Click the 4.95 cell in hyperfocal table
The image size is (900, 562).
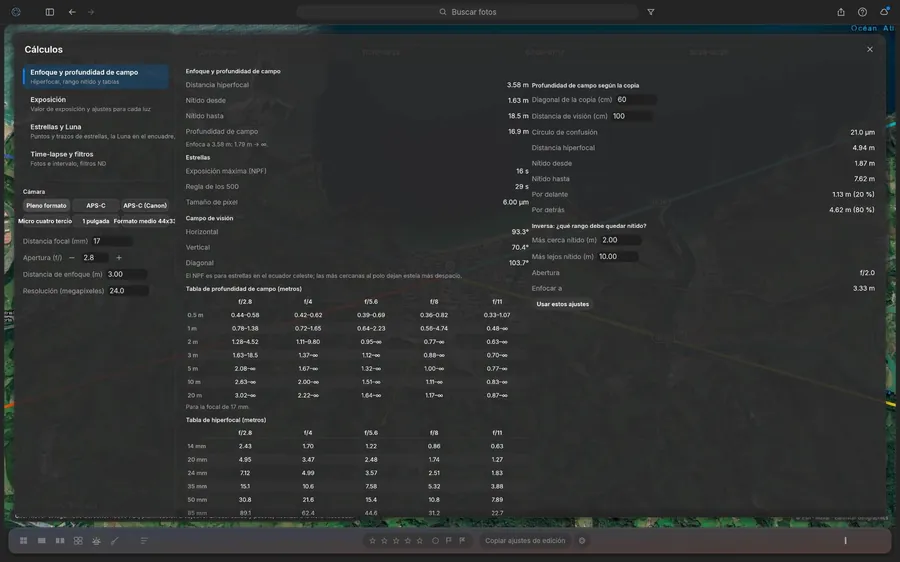245,460
